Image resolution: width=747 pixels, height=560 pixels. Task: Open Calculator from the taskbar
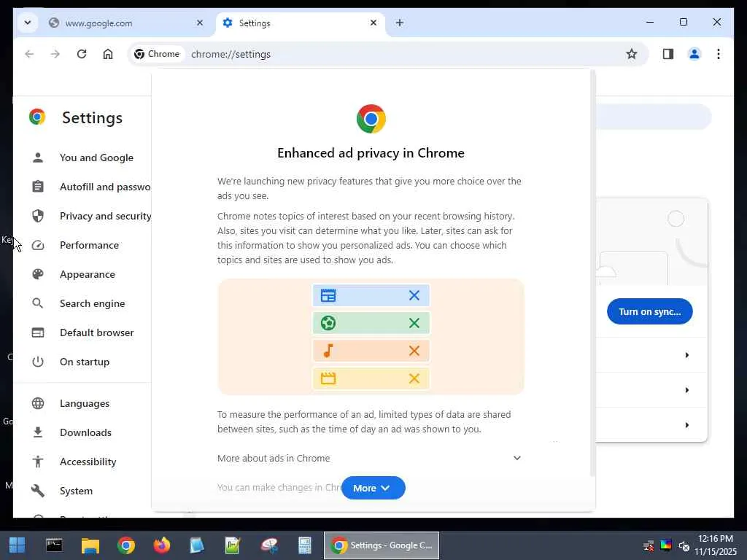[304, 545]
